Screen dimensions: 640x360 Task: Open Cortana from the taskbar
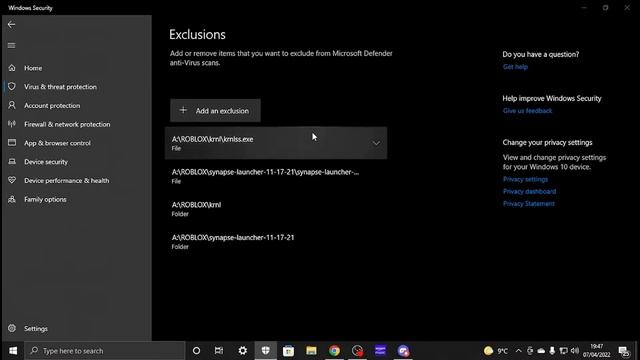pos(196,351)
